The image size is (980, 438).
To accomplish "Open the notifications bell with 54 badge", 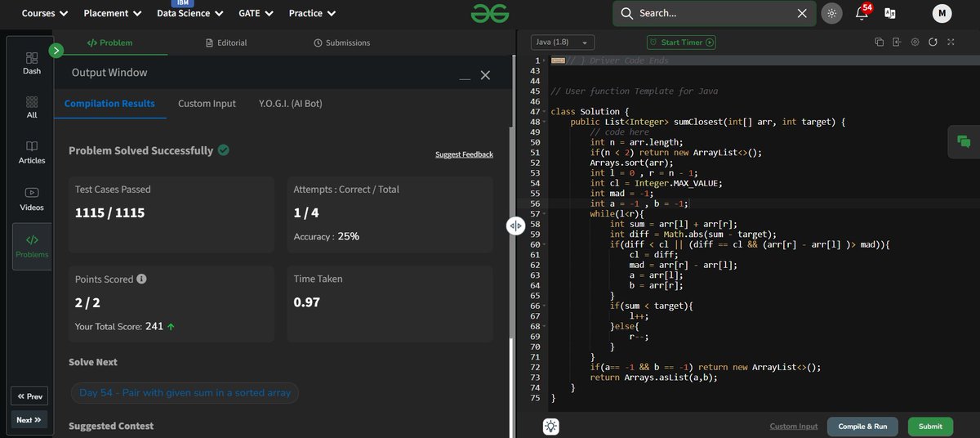I will pos(862,13).
